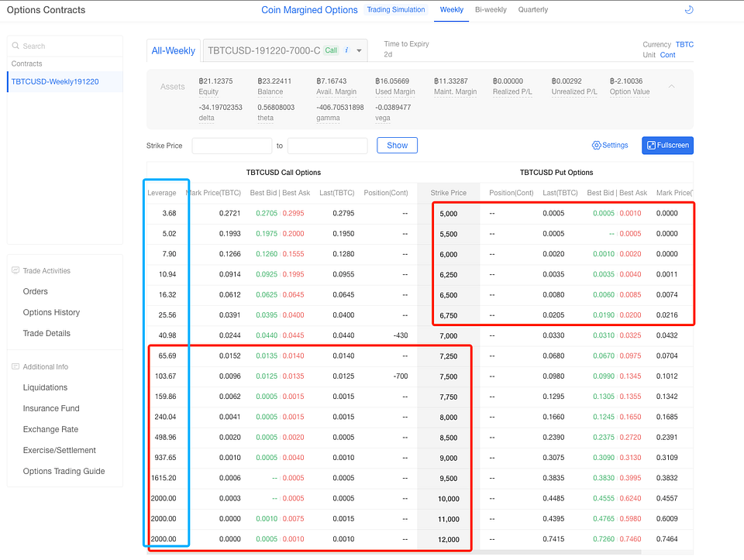744x560 pixels.
Task: Click the Leverage column header
Action: (x=162, y=193)
